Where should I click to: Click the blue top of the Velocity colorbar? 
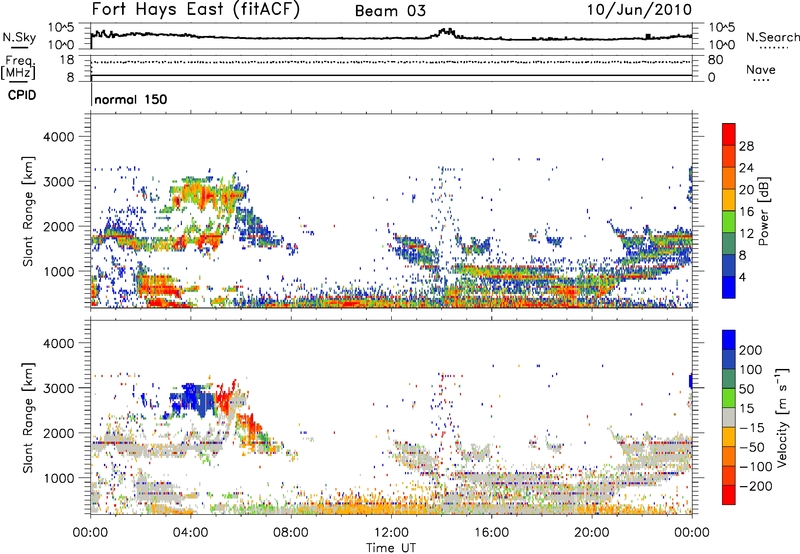pos(729,340)
